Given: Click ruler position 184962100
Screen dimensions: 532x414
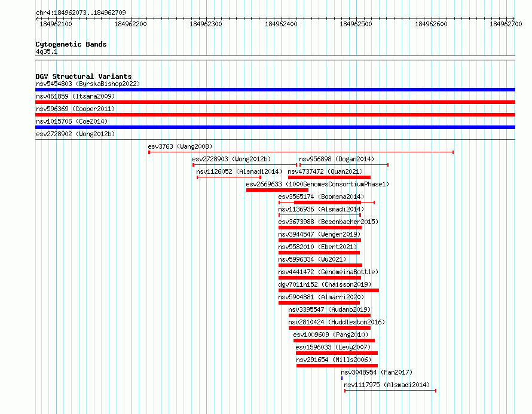Looking at the screenshot, I should click(x=56, y=24).
